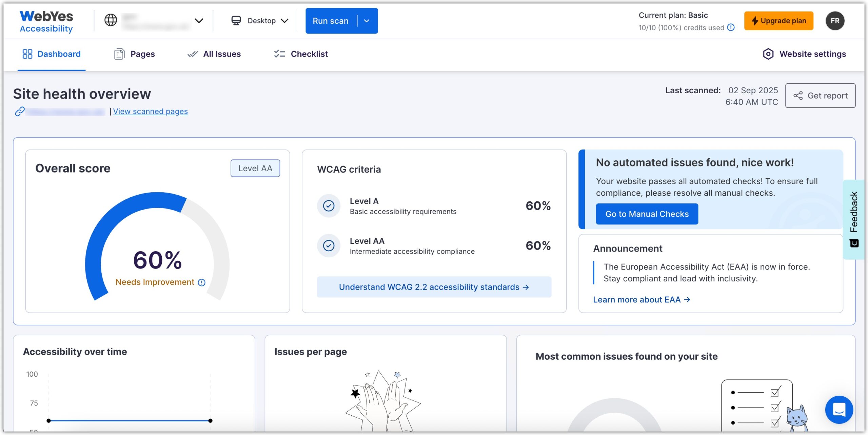Click the Needs Improvement info icon
The height and width of the screenshot is (435, 868).
tap(201, 282)
